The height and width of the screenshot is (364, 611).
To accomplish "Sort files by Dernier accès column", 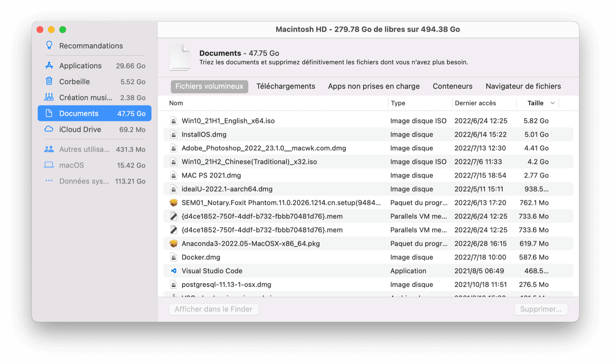I will 475,103.
